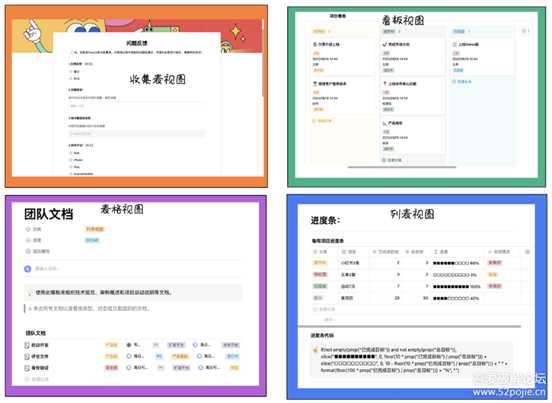Click the fully filled 100% progress bar

coord(457,286)
